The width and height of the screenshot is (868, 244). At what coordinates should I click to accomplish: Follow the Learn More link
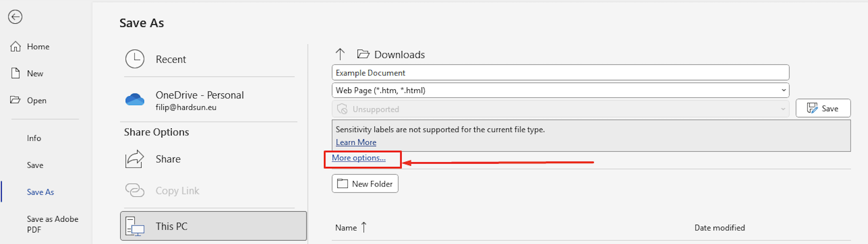[356, 142]
